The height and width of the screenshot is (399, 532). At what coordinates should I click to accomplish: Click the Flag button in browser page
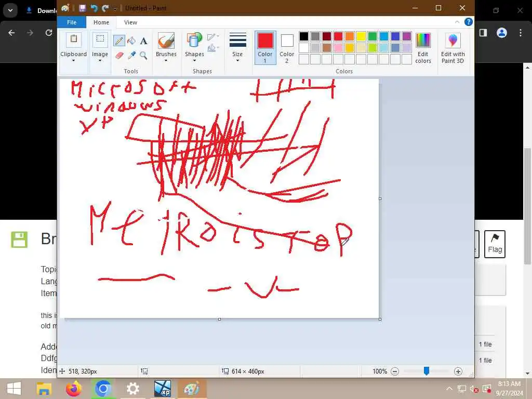(495, 244)
